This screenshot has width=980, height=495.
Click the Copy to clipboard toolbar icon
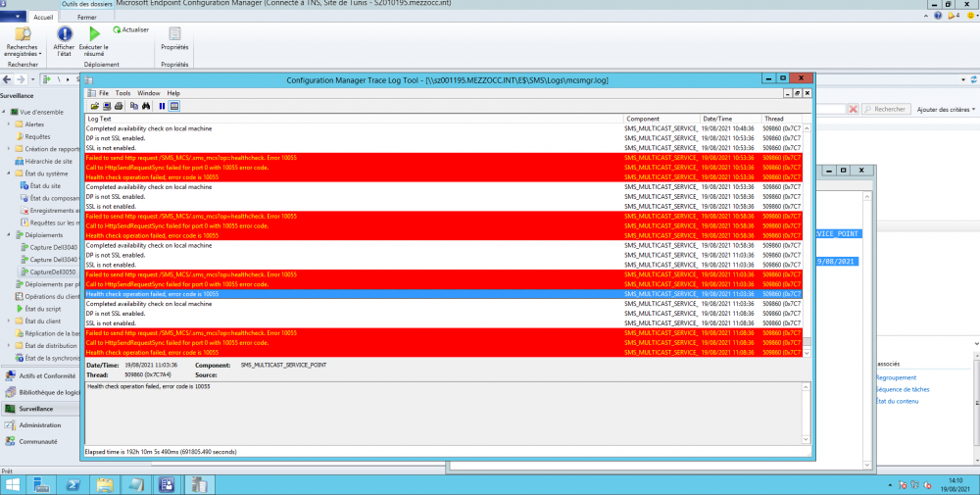coord(133,106)
